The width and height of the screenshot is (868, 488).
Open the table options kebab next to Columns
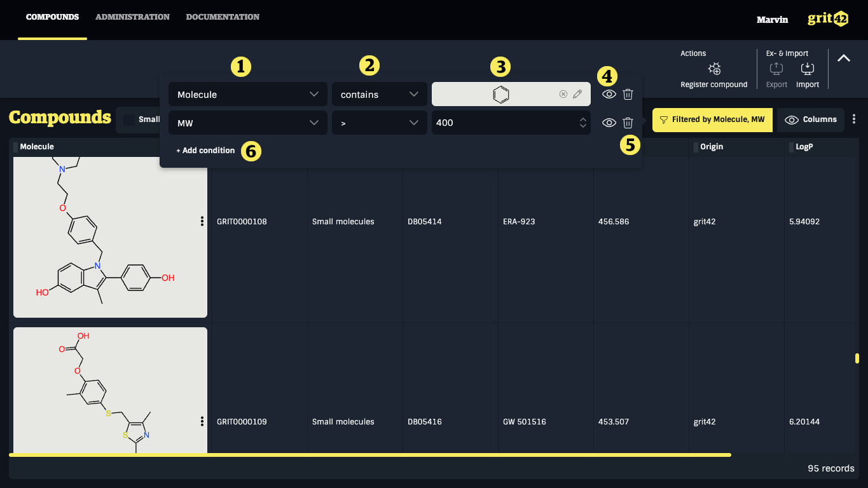tap(854, 119)
